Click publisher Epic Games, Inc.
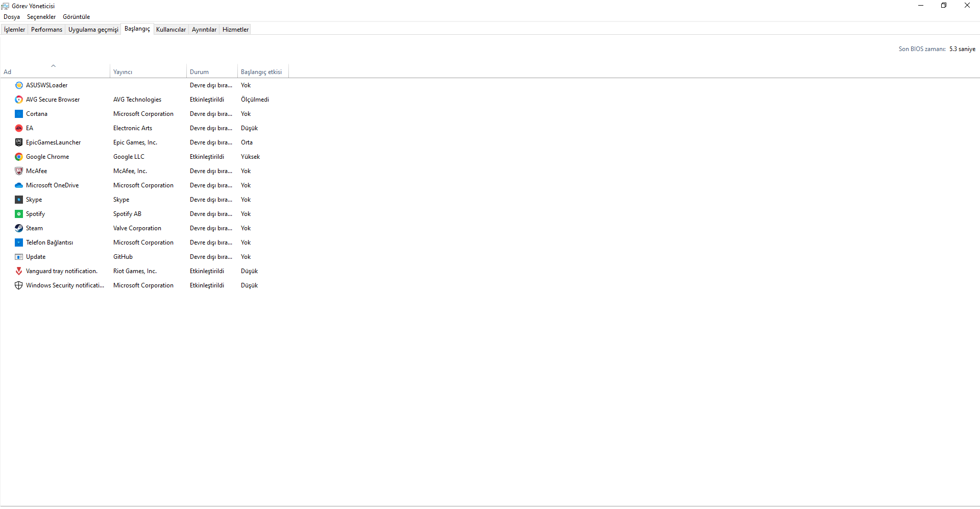The height and width of the screenshot is (509, 980). [135, 142]
